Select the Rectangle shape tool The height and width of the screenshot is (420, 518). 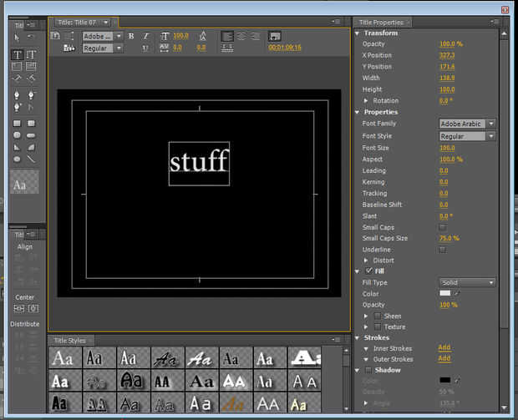pyautogui.click(x=17, y=123)
